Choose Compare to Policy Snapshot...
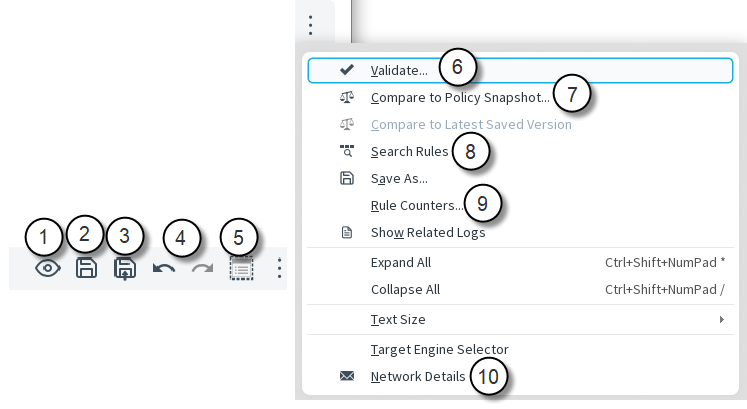747x409 pixels. pos(459,98)
